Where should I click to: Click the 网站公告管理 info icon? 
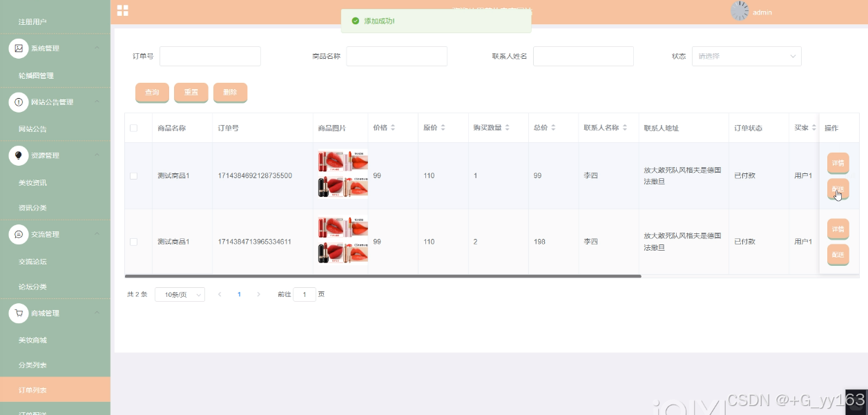[19, 102]
